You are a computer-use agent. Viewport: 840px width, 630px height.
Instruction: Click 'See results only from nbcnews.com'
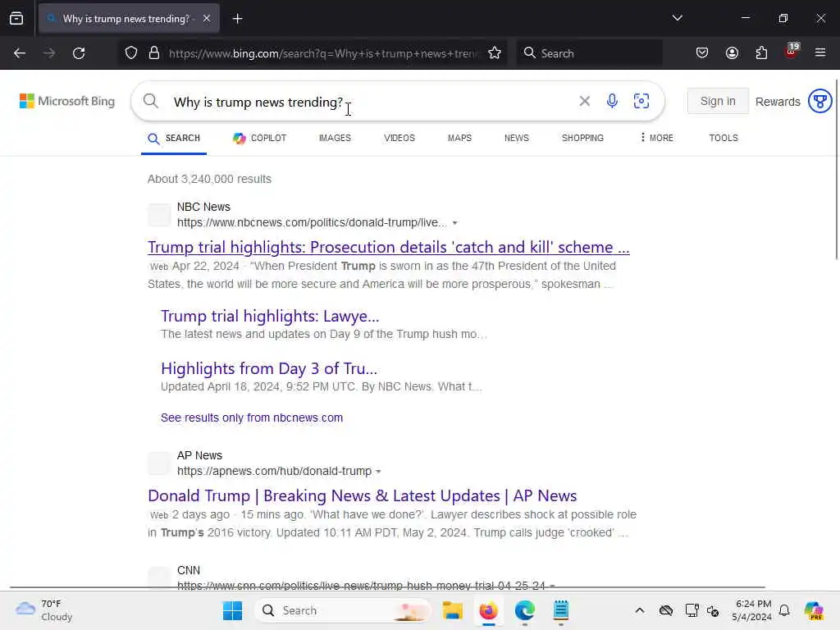pos(252,418)
